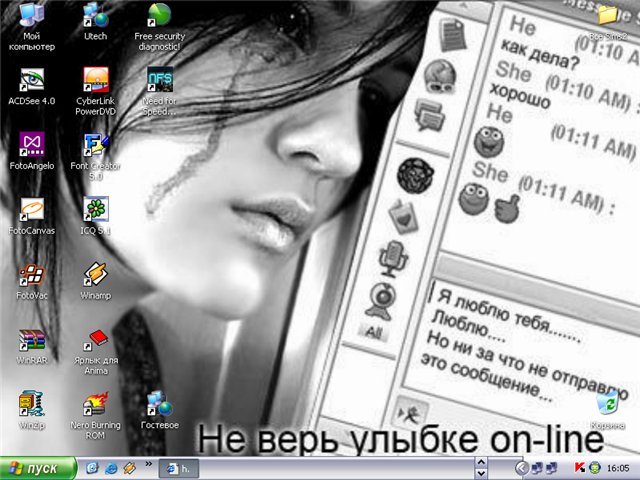Viewport: 640px width, 480px height.
Task: Expand hidden Quick Launch items chevron
Action: click(149, 464)
